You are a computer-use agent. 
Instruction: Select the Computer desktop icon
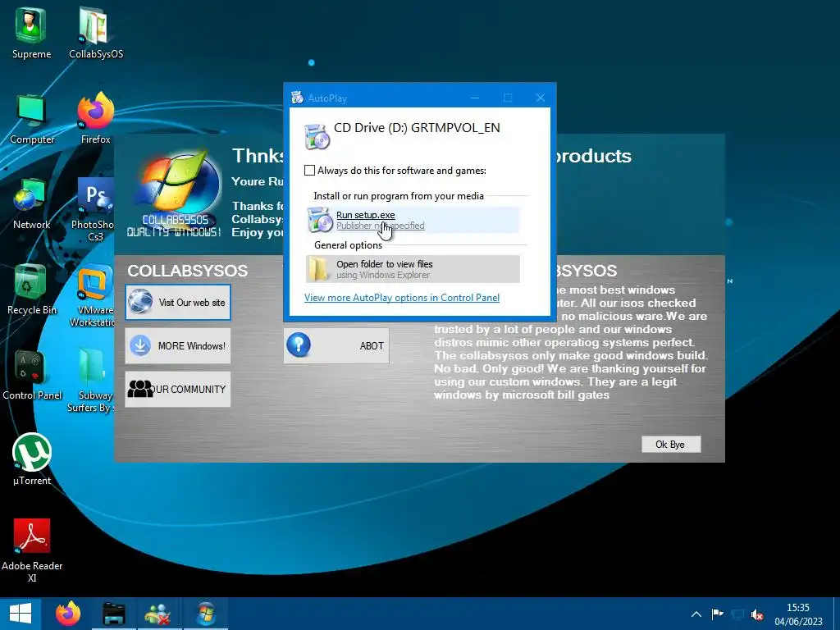tap(32, 119)
